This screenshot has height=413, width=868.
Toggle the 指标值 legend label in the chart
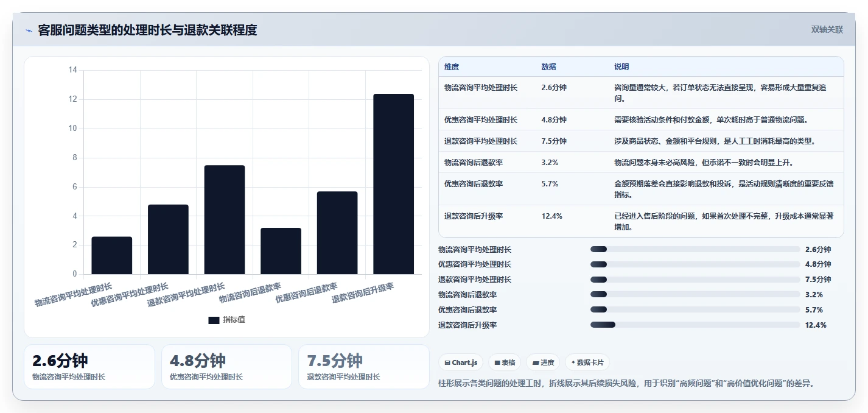pos(234,320)
